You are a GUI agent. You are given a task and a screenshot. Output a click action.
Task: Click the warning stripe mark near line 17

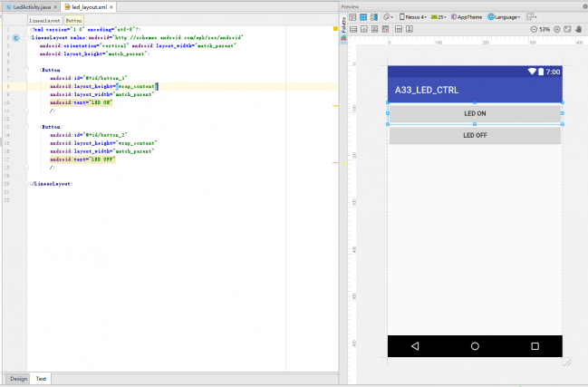click(x=335, y=163)
